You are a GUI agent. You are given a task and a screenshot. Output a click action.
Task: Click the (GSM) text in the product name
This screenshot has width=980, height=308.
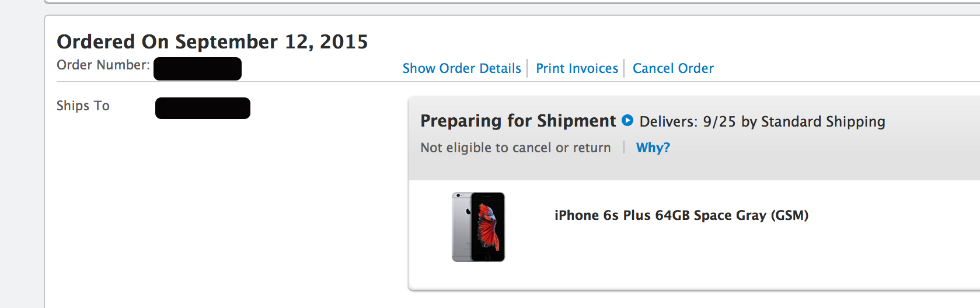pos(790,215)
